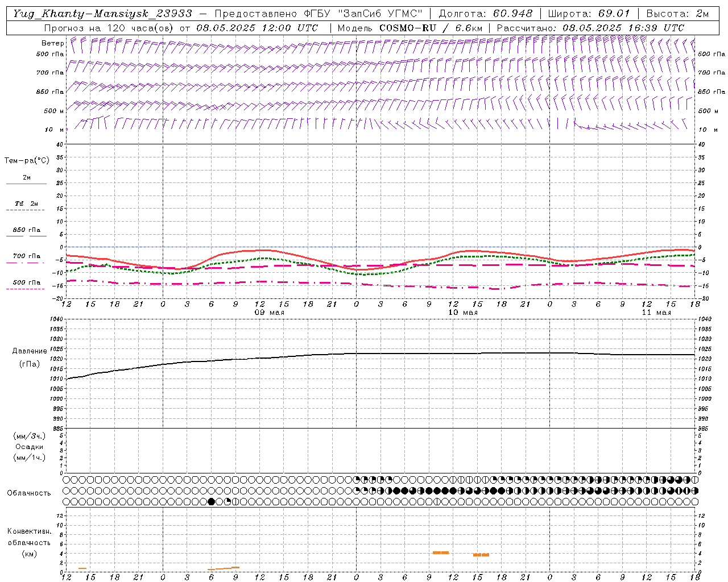Click the 850 гПа legend line in the temperature legend
Image resolution: width=728 pixels, height=582 pixels.
26,236
